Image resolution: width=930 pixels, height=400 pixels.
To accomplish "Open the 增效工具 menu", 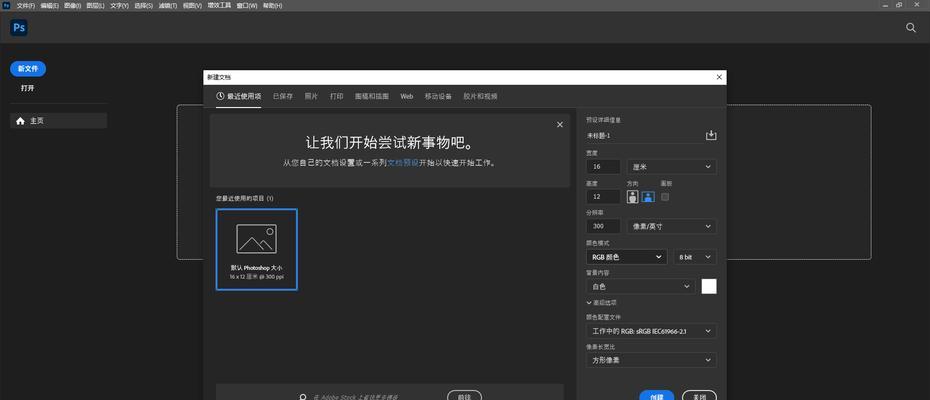I will [x=219, y=5].
